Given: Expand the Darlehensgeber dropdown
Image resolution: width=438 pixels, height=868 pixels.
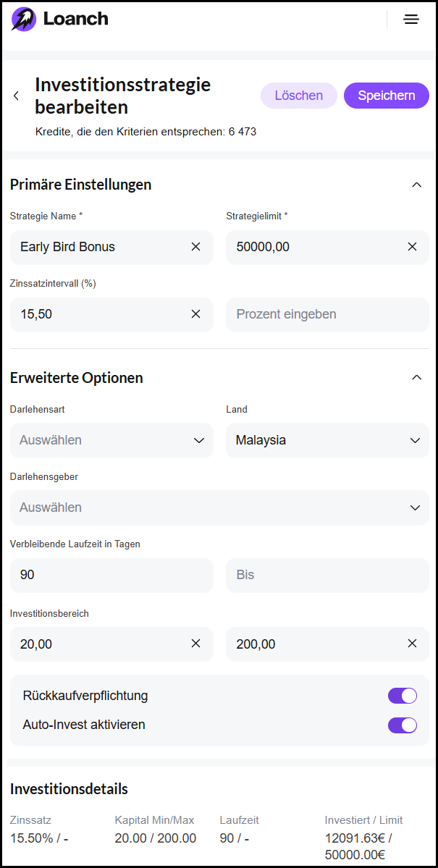Looking at the screenshot, I should coord(219,507).
